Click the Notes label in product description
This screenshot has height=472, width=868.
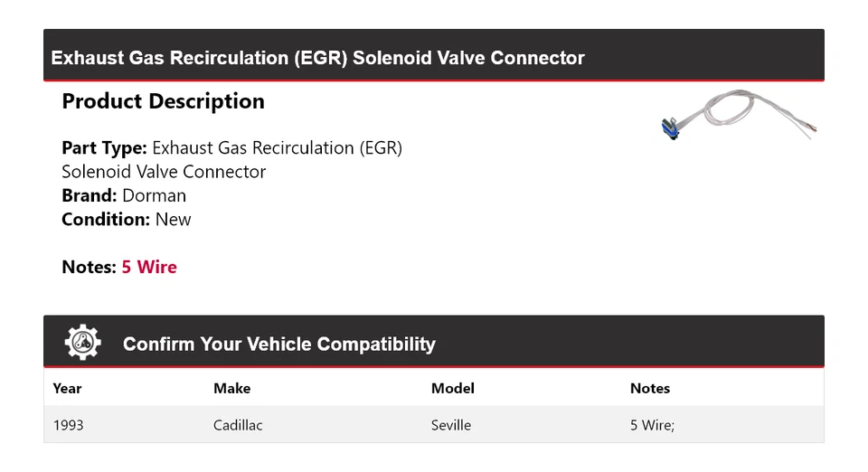pyautogui.click(x=89, y=267)
